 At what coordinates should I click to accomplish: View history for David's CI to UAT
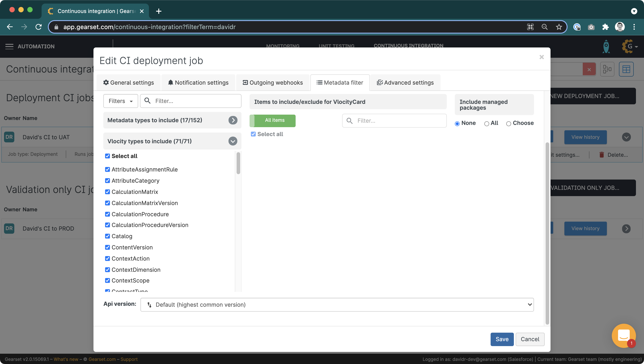click(x=585, y=137)
